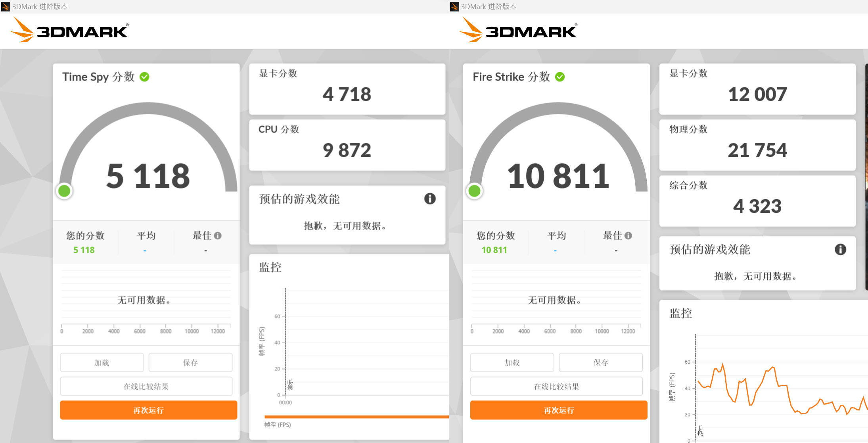Click the main Fire Strike score 10 811

(x=558, y=176)
